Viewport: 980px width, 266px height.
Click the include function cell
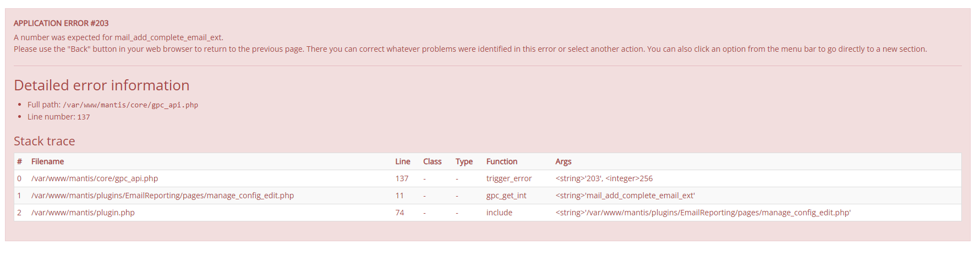pos(499,213)
